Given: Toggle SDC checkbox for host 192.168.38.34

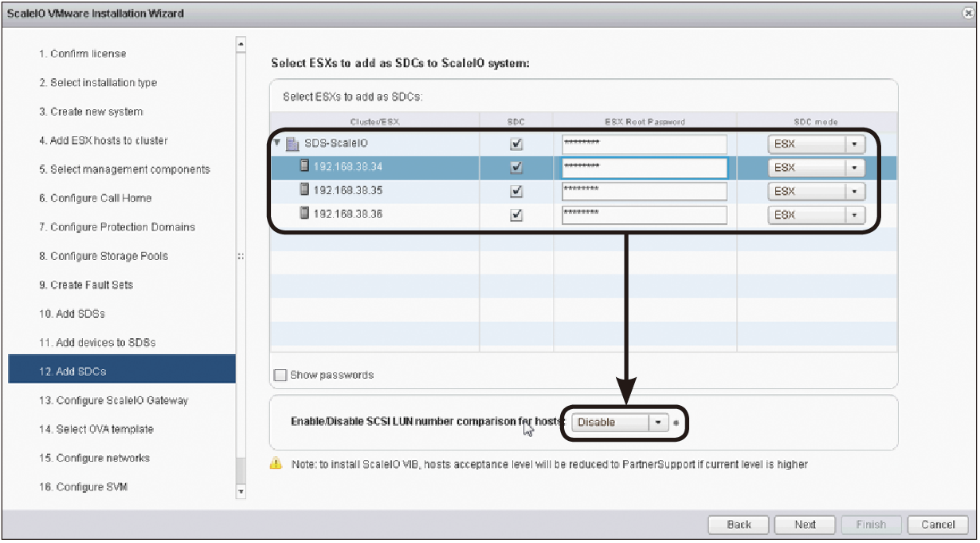Looking at the screenshot, I should click(x=516, y=167).
